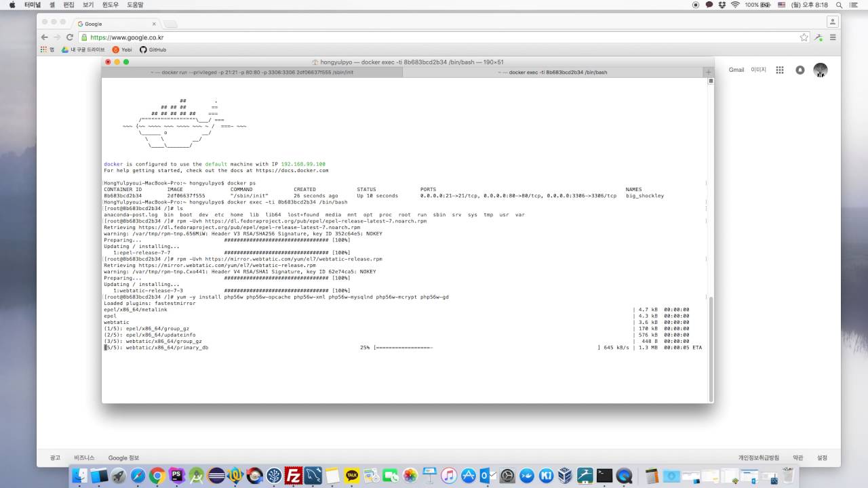Open FileZilla from the Dock
The image size is (868, 488).
pos(294,476)
